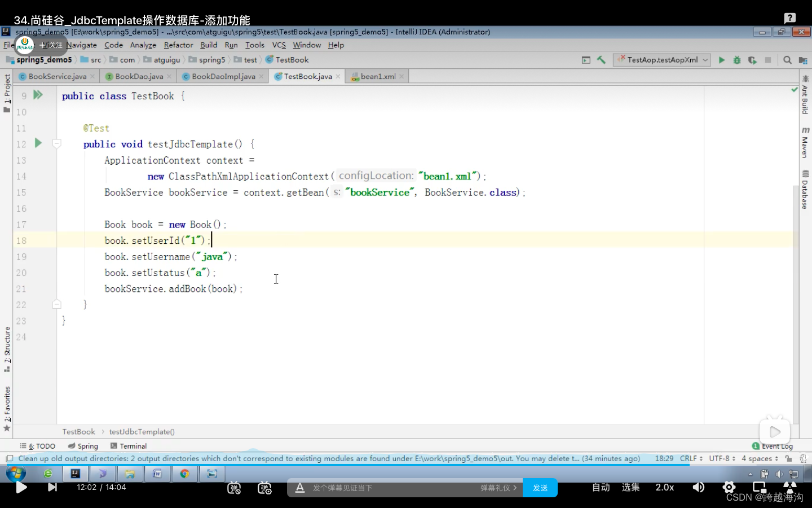This screenshot has height=508, width=812.
Task: Run the TestAop.testAopXml configuration
Action: [x=721, y=60]
